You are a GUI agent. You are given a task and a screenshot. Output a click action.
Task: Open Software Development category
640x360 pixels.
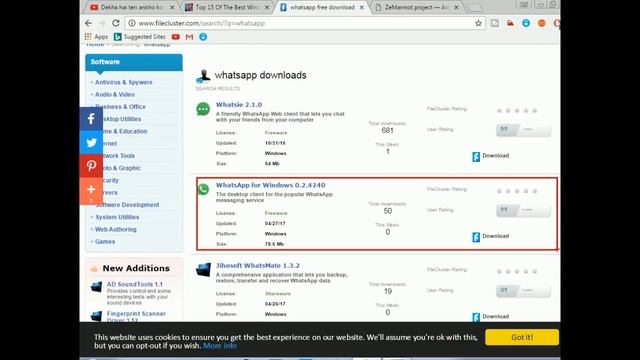(127, 205)
